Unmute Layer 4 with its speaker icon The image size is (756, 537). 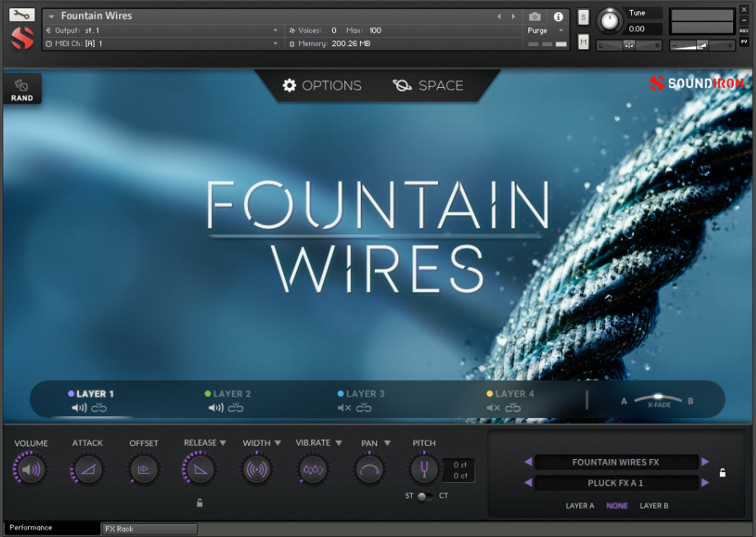pyautogui.click(x=493, y=408)
